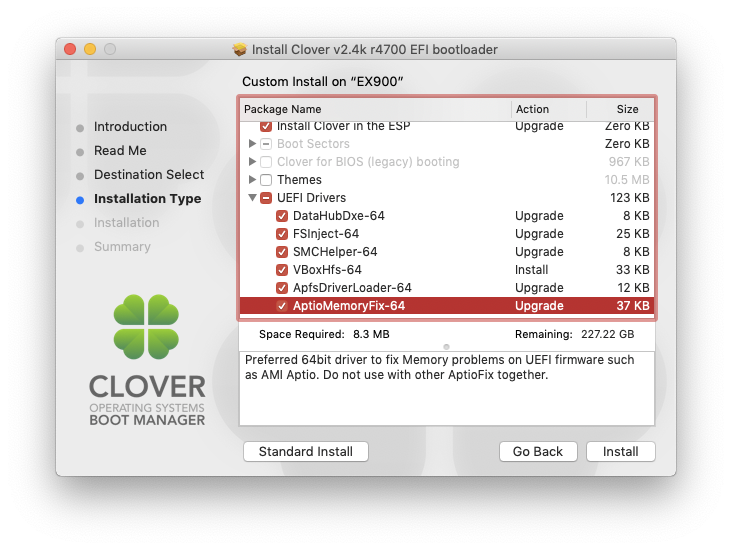Click the 37 KB size of AptioMemoryFix-64
The width and height of the screenshot is (732, 550).
[633, 306]
